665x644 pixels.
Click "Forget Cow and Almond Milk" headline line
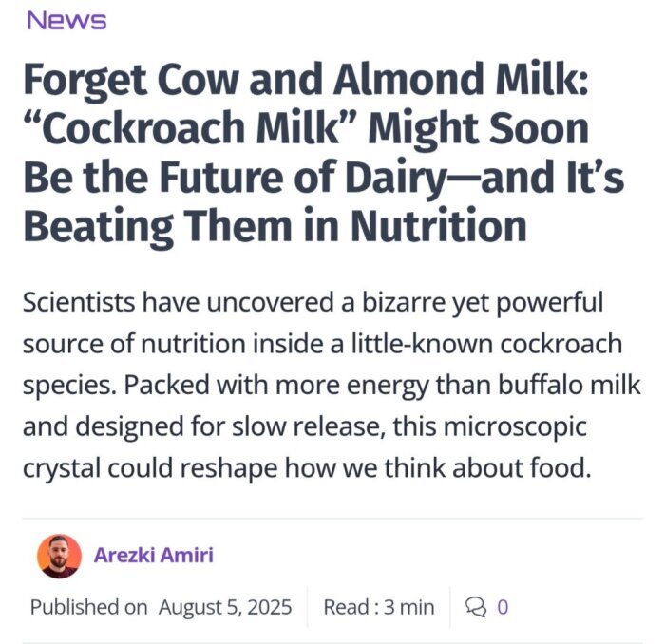(306, 79)
